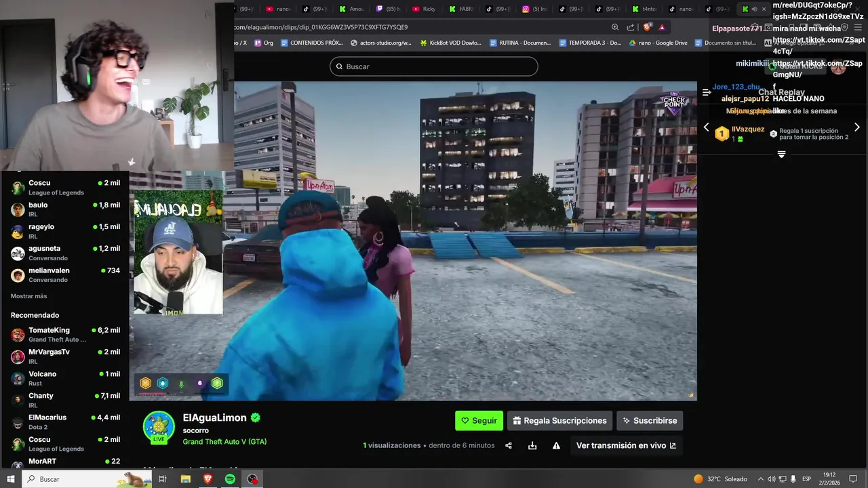Open the 'CONTENIDOS PRÓX...' bookmark

point(311,43)
